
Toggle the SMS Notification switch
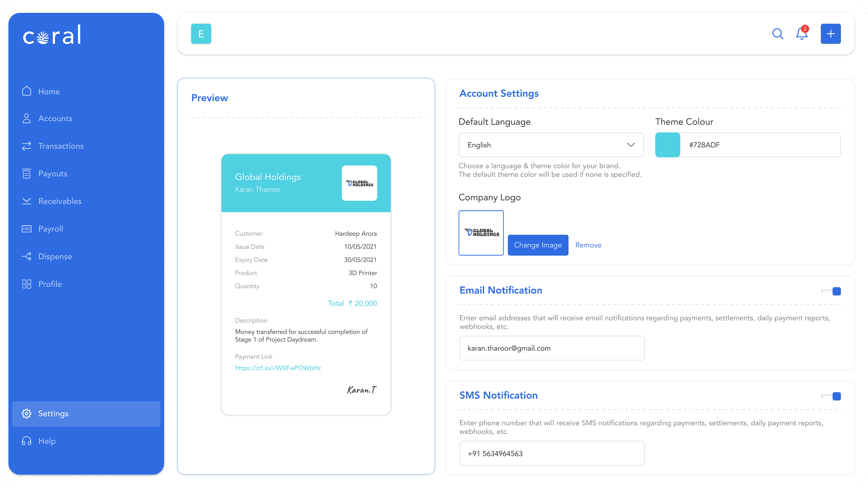[831, 396]
